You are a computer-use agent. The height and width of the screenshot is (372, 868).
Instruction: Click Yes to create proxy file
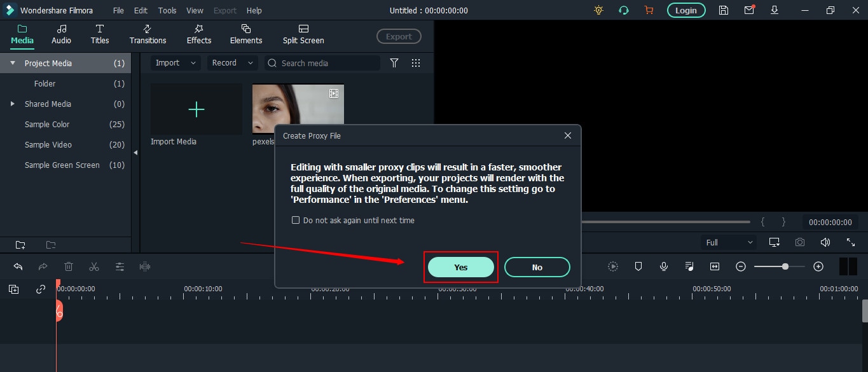point(461,267)
